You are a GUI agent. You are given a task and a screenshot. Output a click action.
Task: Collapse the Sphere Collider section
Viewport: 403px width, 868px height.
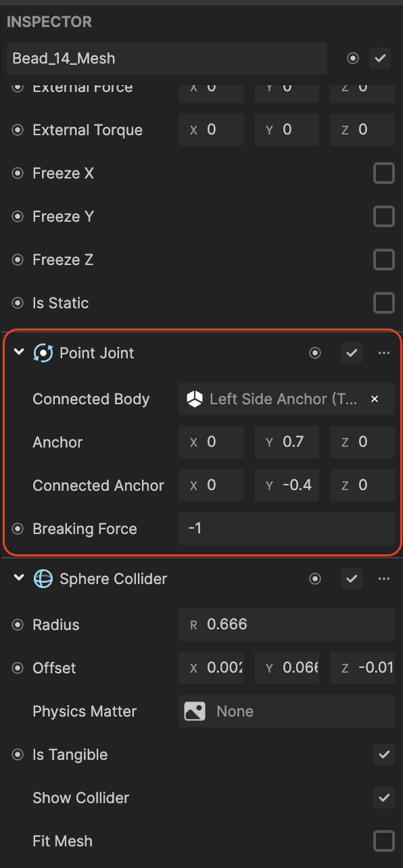18,578
